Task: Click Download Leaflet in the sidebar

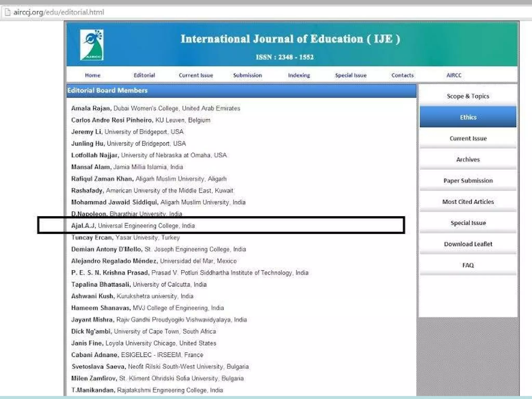Action: [468, 244]
